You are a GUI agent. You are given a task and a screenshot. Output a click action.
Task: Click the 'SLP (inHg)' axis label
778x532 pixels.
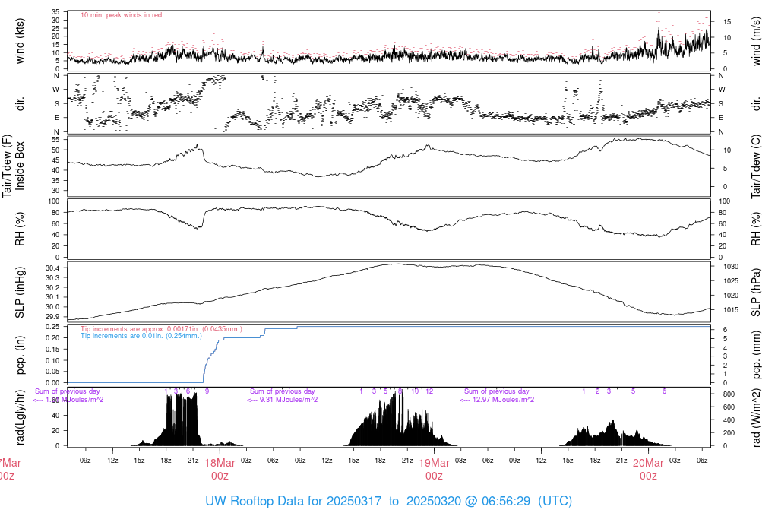pyautogui.click(x=20, y=293)
